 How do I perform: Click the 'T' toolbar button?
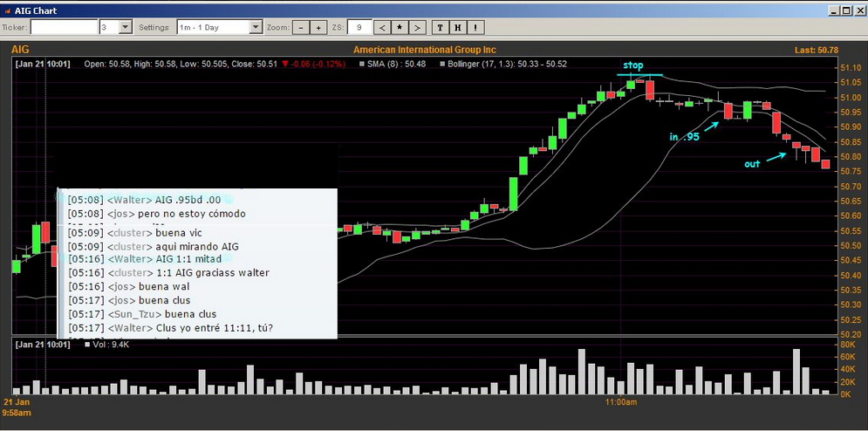[440, 27]
